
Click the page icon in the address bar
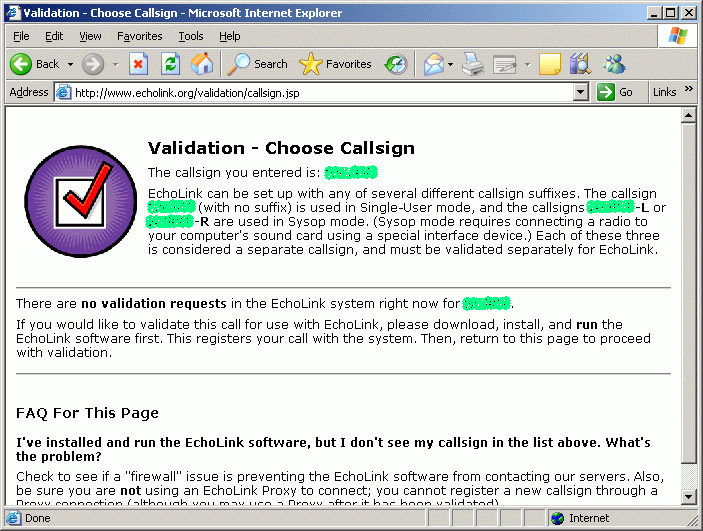64,92
